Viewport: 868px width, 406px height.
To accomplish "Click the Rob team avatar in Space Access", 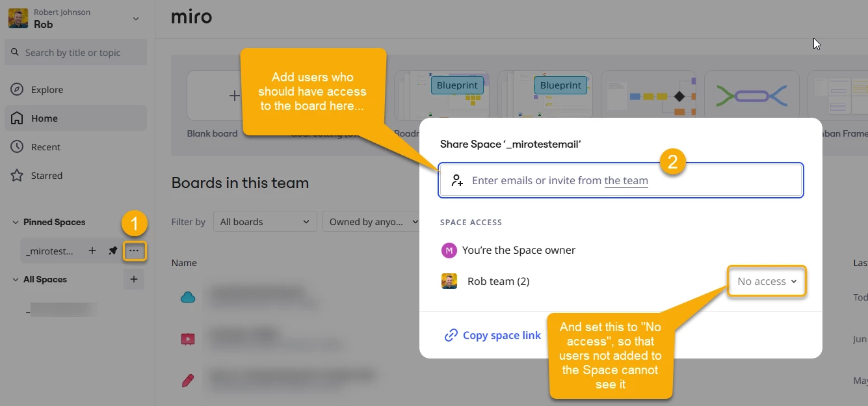I will tap(449, 281).
